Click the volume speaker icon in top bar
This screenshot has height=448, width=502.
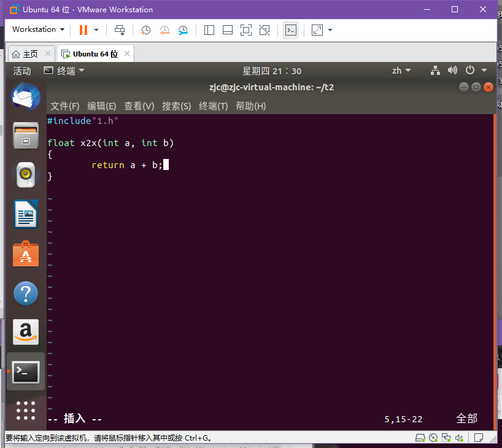pyautogui.click(x=452, y=71)
